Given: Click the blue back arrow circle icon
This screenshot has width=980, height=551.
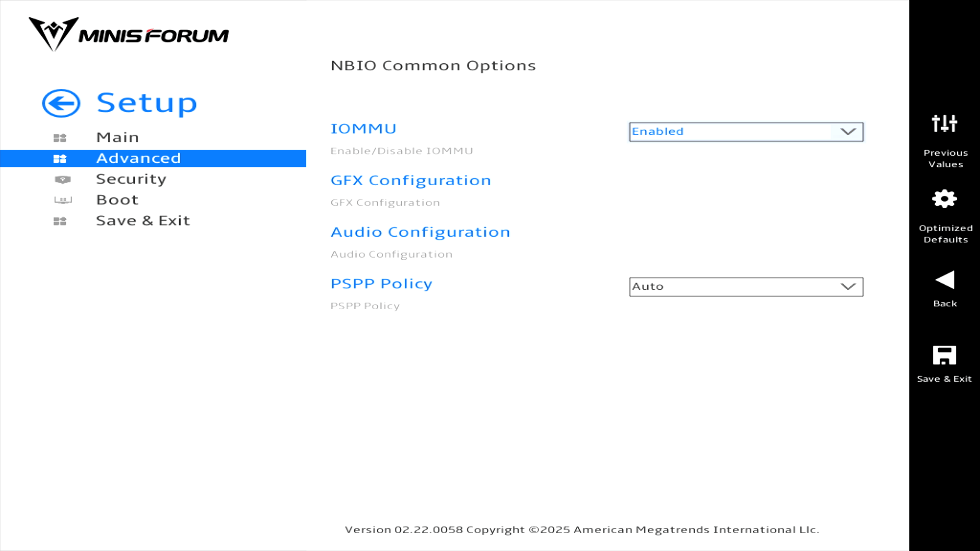Looking at the screenshot, I should 61,104.
